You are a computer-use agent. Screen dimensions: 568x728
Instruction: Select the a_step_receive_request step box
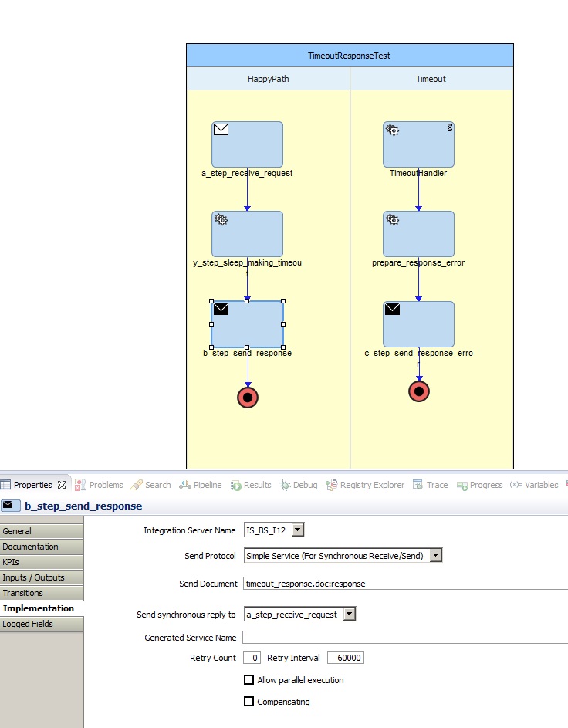pyautogui.click(x=247, y=144)
